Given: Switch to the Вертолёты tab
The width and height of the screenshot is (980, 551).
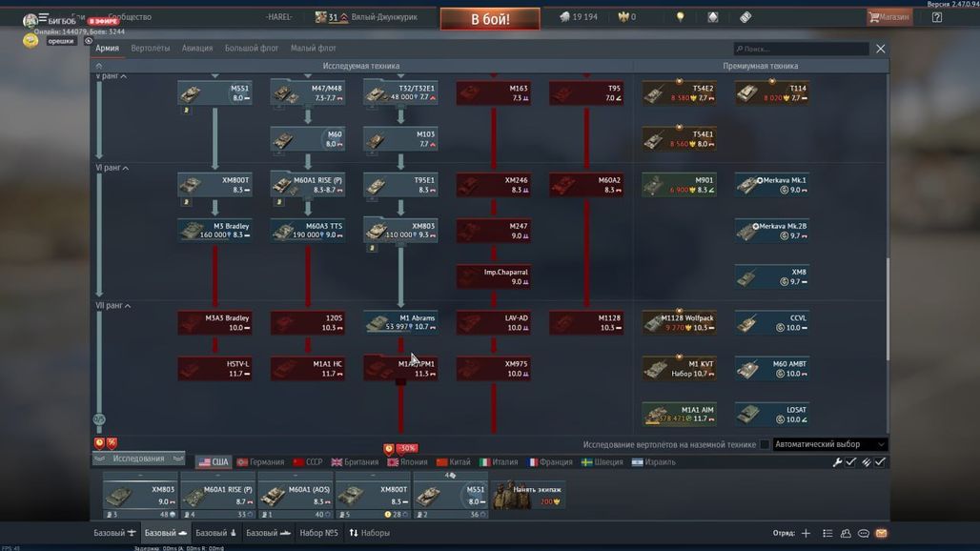Looking at the screenshot, I should tap(150, 48).
